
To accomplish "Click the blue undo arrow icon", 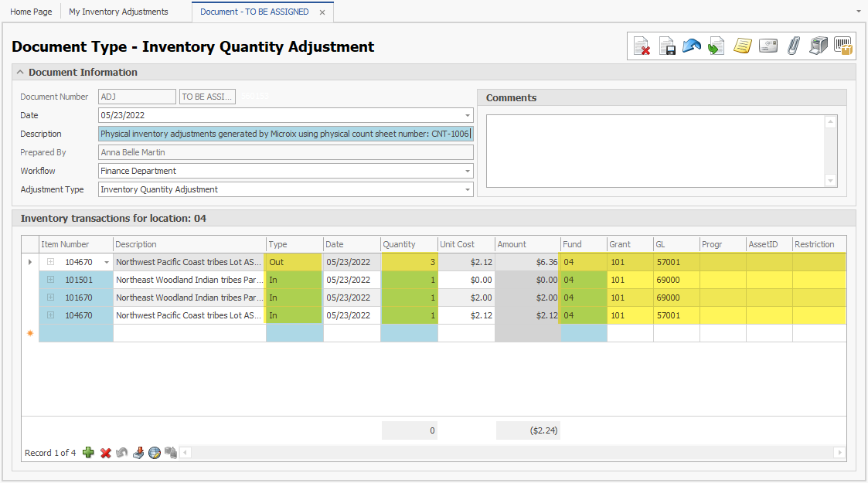I will click(692, 46).
